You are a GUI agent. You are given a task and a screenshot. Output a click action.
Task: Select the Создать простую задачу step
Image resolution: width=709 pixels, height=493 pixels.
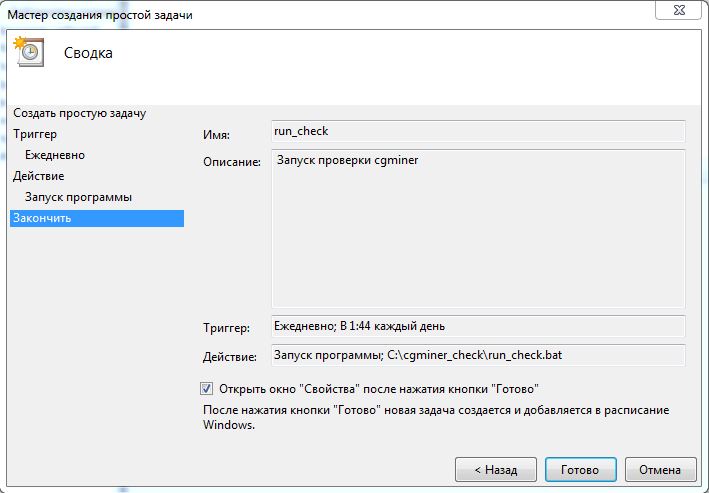(x=80, y=113)
